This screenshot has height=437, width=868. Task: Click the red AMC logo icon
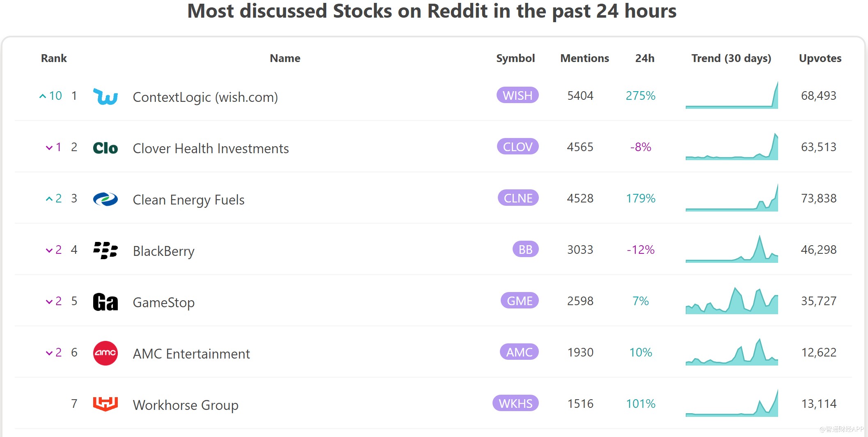pyautogui.click(x=105, y=353)
